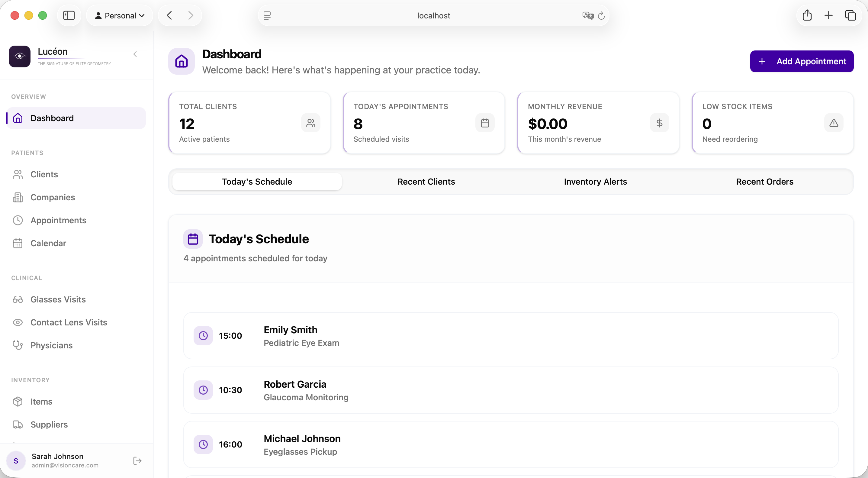Switch to Inventory Alerts tab
Viewport: 868px width, 478px height.
(595, 182)
